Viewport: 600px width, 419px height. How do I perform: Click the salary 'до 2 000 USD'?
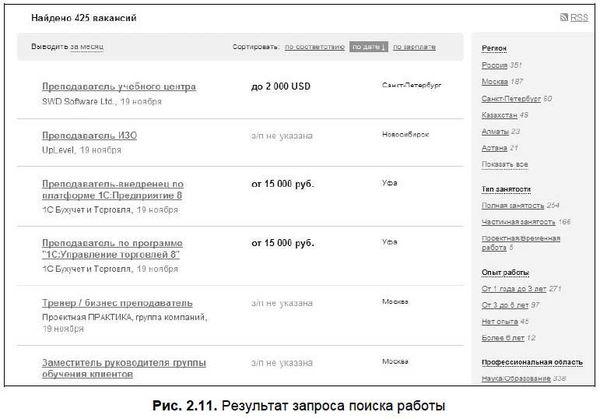tap(280, 86)
